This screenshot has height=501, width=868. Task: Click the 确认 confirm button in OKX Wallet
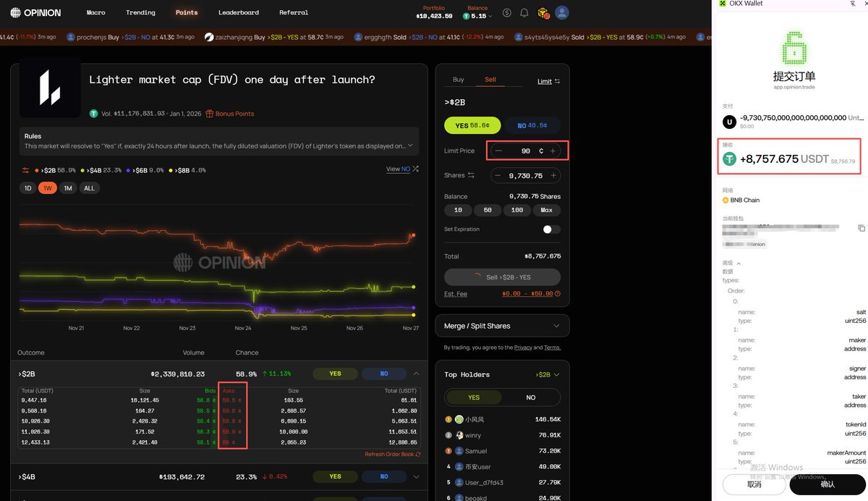click(828, 484)
